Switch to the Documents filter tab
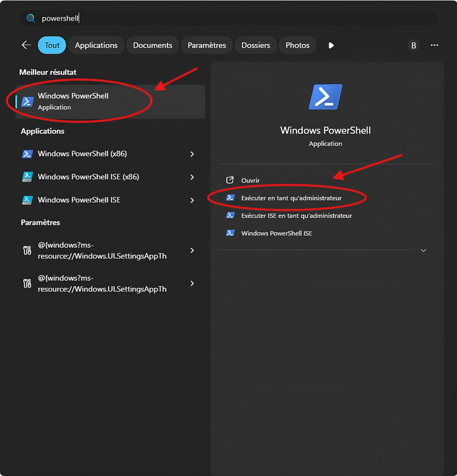457x476 pixels. click(152, 45)
